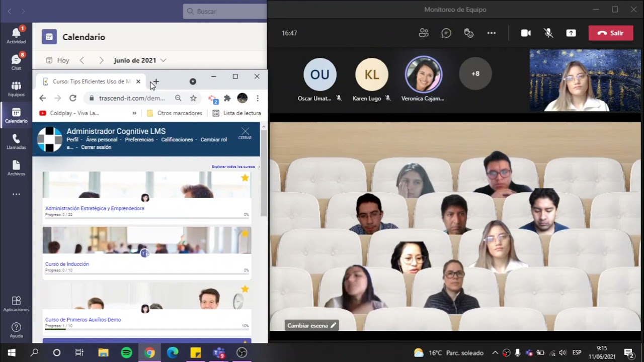Open Windows Start menu
The width and height of the screenshot is (644, 362).
point(11,352)
